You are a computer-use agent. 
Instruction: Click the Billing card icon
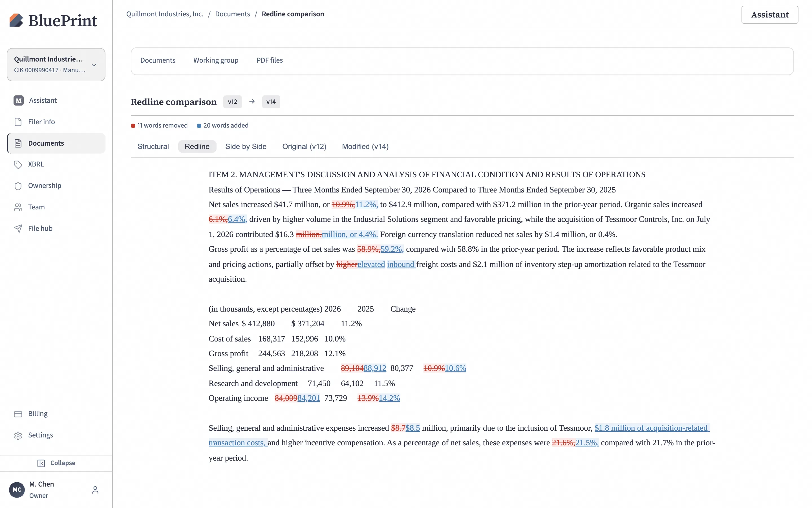(x=18, y=414)
